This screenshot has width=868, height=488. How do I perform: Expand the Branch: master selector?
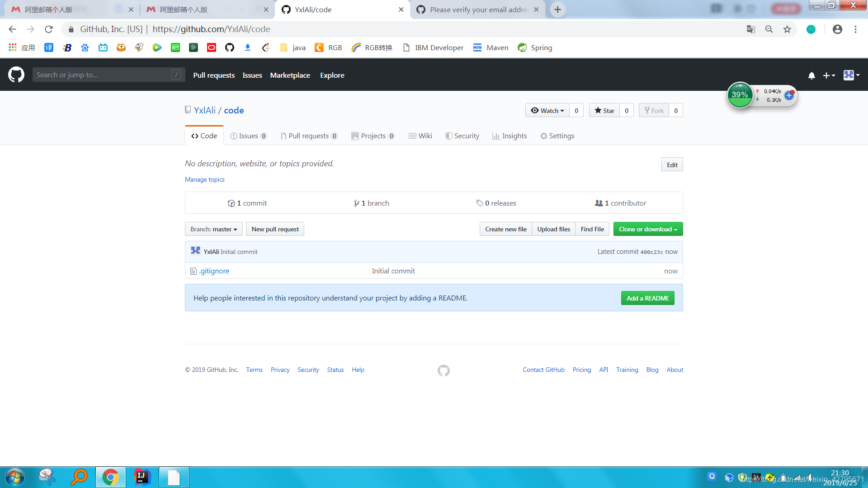point(213,229)
